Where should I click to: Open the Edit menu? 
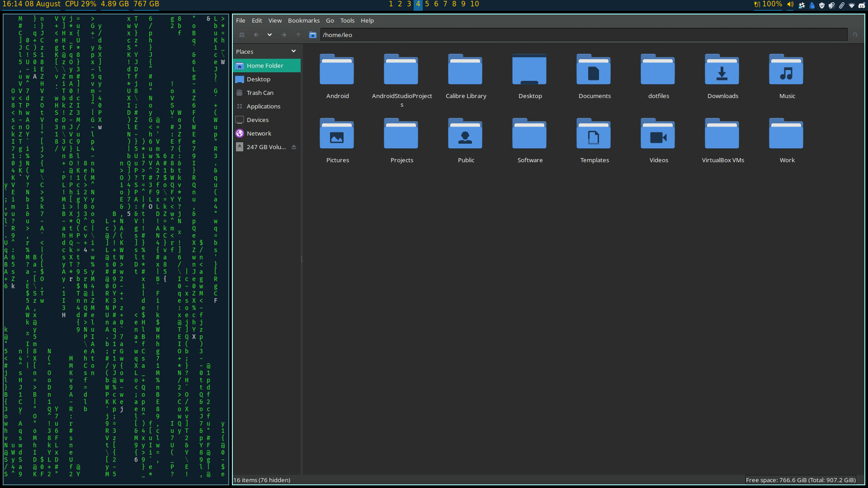click(257, 20)
